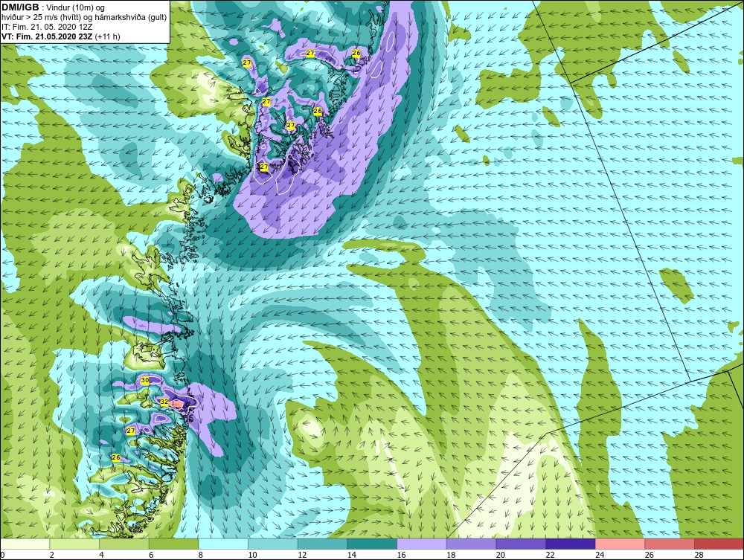The width and height of the screenshot is (744, 560).
Task: Select the olive green 6–8 m/s legend swatch
Action: click(173, 544)
